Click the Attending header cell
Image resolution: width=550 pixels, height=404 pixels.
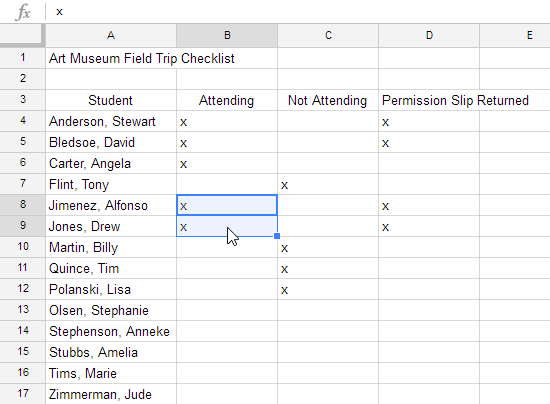tap(227, 100)
